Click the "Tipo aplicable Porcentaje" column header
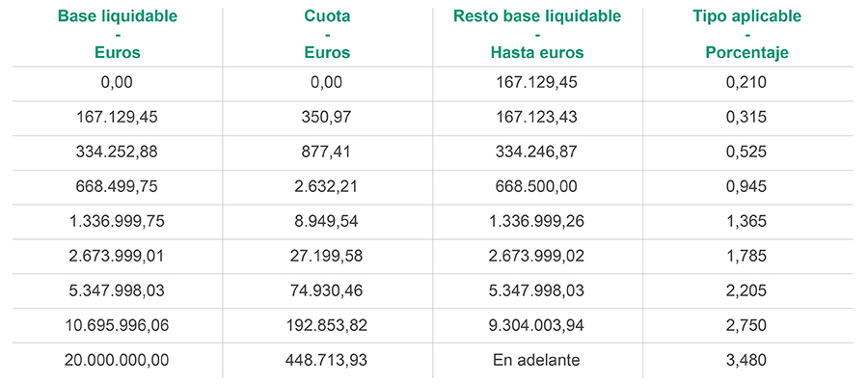The height and width of the screenshot is (386, 868). point(746,35)
